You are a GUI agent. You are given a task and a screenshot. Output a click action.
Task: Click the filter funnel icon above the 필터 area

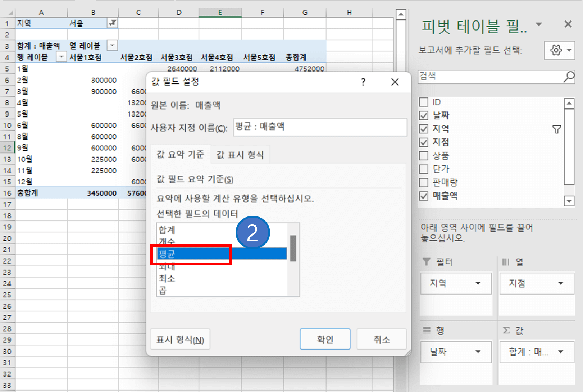click(427, 262)
